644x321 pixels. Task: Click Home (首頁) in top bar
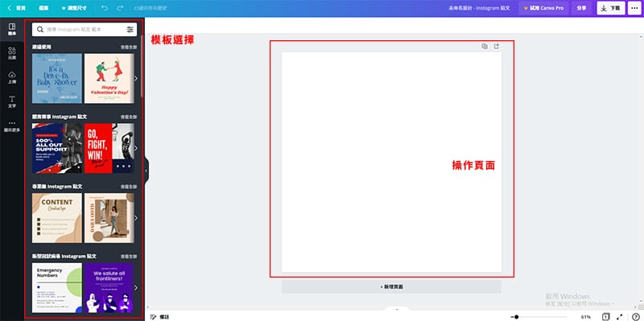[x=21, y=8]
